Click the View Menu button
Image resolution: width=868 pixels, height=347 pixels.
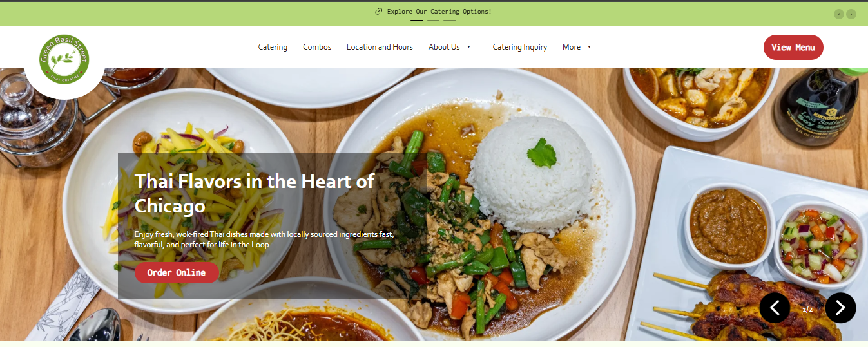point(793,47)
